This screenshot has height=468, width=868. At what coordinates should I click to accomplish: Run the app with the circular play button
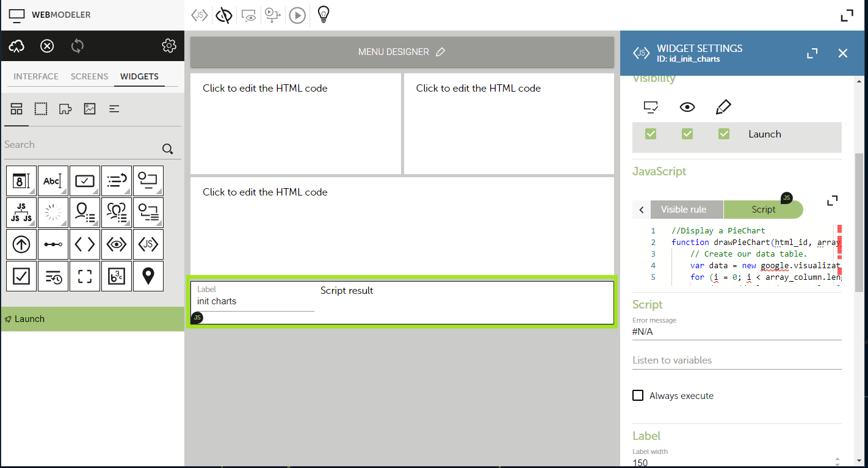tap(297, 15)
